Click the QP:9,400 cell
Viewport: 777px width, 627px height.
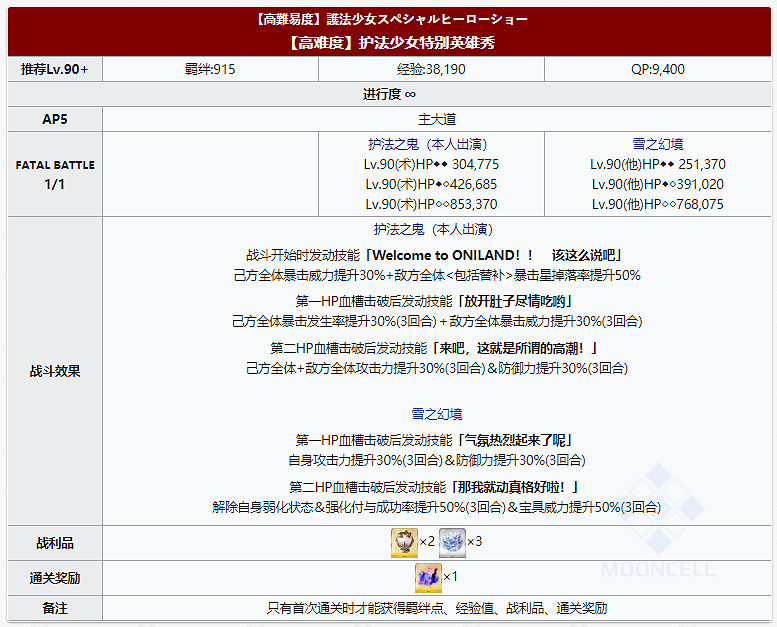tap(658, 69)
